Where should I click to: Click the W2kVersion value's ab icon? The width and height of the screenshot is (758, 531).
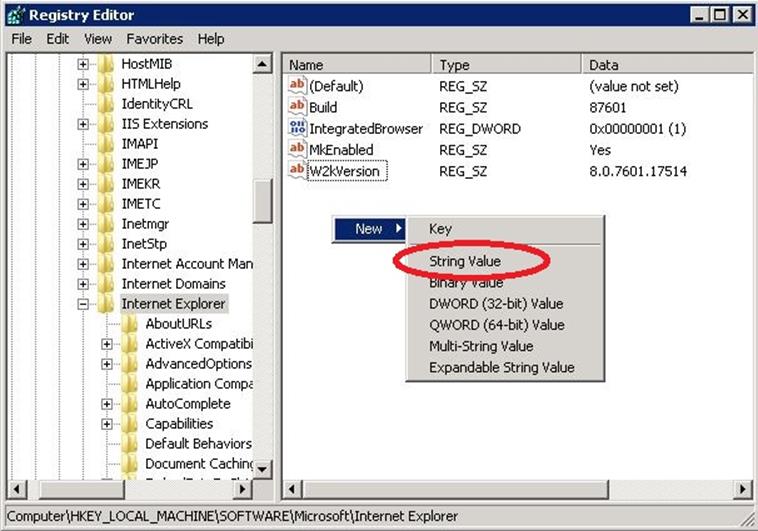click(297, 171)
